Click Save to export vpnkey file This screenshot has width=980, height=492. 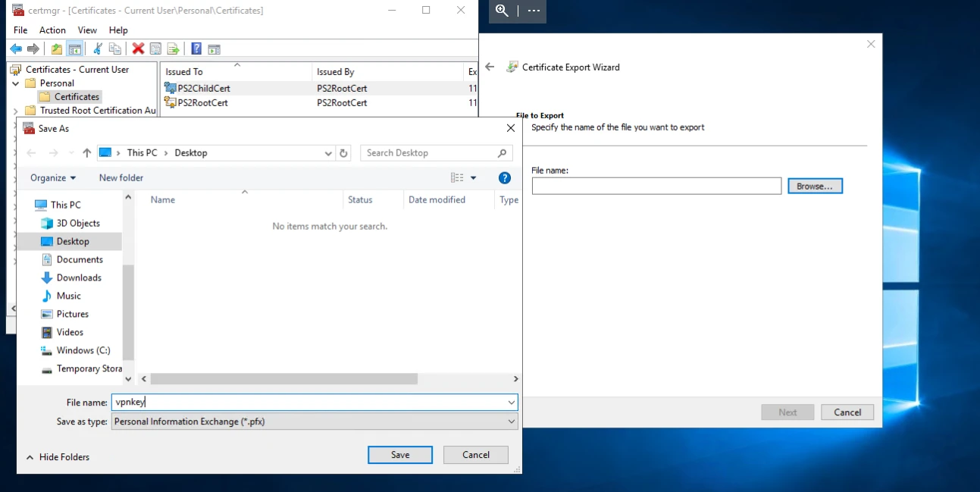tap(399, 455)
